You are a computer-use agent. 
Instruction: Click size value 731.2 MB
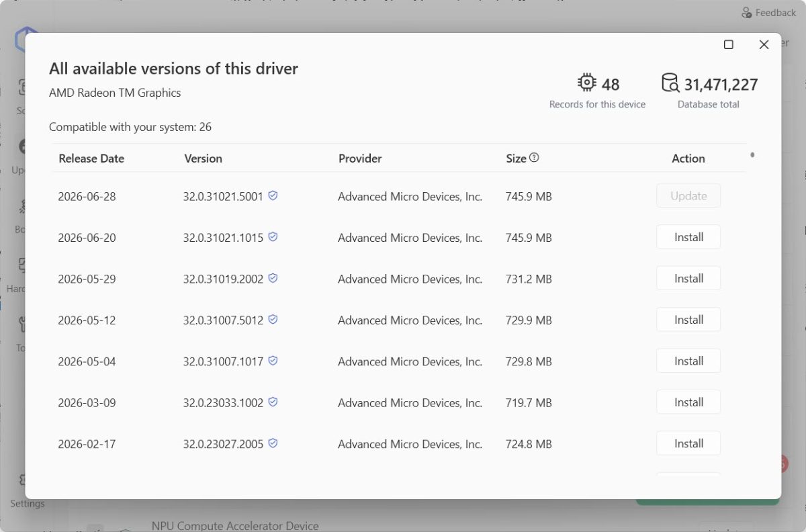(x=529, y=279)
